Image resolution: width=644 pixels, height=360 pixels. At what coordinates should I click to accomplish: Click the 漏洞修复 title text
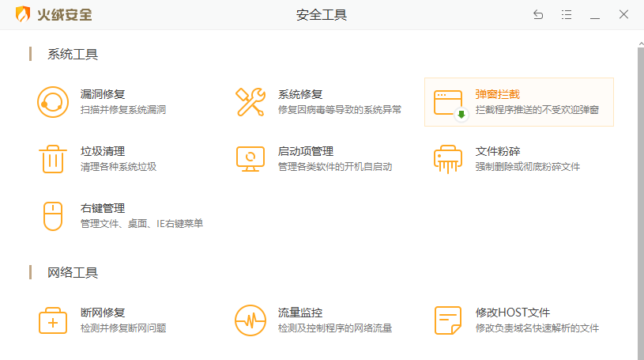[x=103, y=94]
